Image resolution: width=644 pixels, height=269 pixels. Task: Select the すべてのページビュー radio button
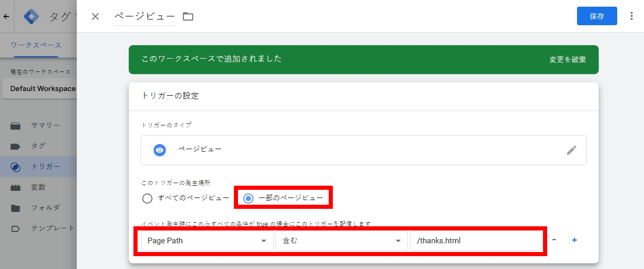click(147, 198)
